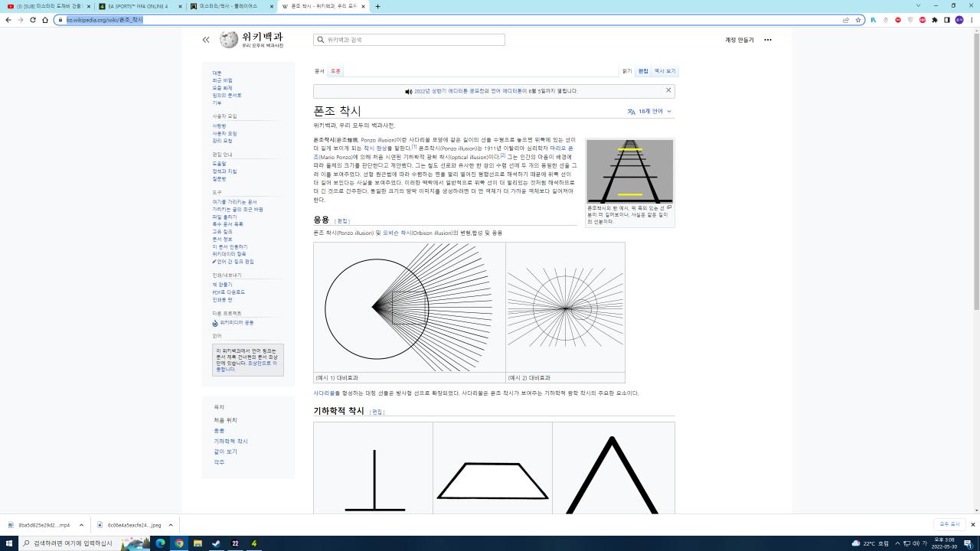The image size is (980, 551).
Task: Open the Chrome profile avatar
Action: coord(959,20)
